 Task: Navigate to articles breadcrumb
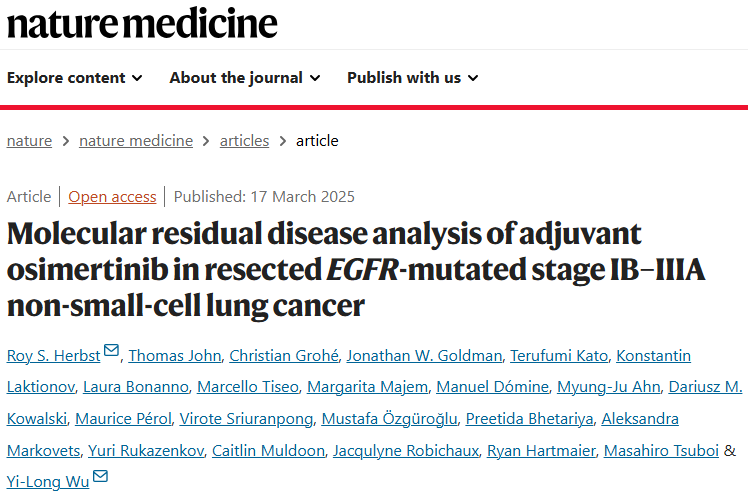click(x=244, y=141)
